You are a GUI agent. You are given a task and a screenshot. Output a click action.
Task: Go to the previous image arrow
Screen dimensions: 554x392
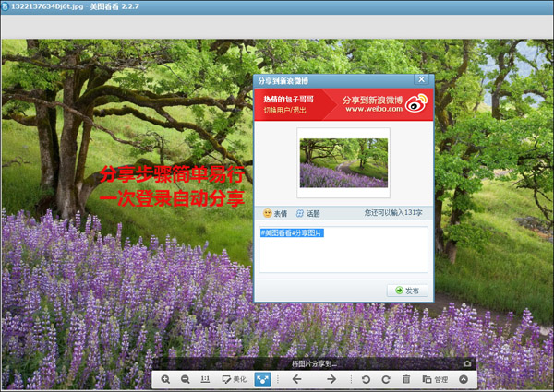pos(296,379)
